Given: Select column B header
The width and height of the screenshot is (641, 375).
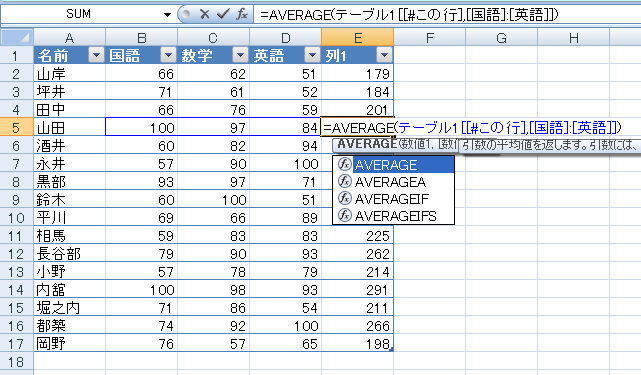Looking at the screenshot, I should tap(141, 38).
